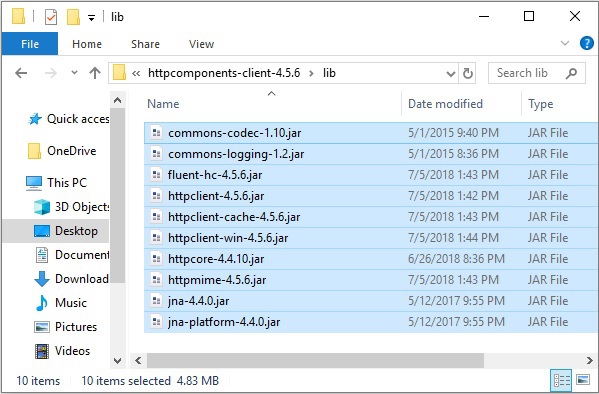Click the navigation pane scroll down arrow

tap(118, 360)
